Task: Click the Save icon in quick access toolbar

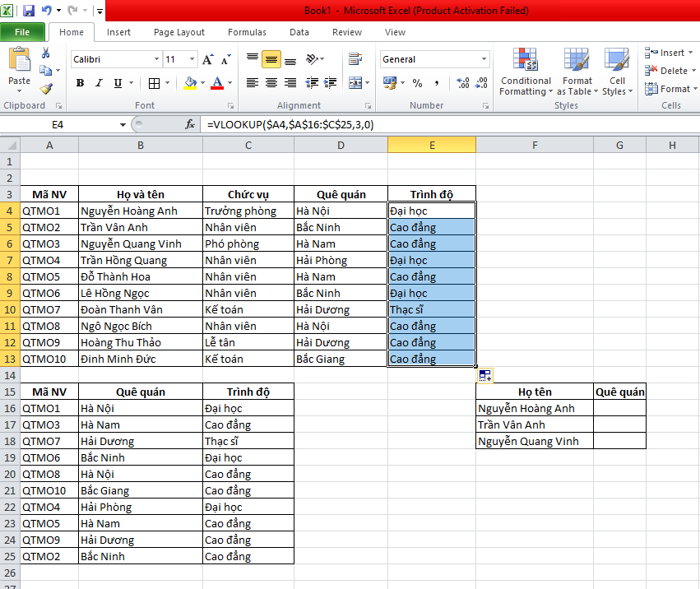Action: pos(29,10)
